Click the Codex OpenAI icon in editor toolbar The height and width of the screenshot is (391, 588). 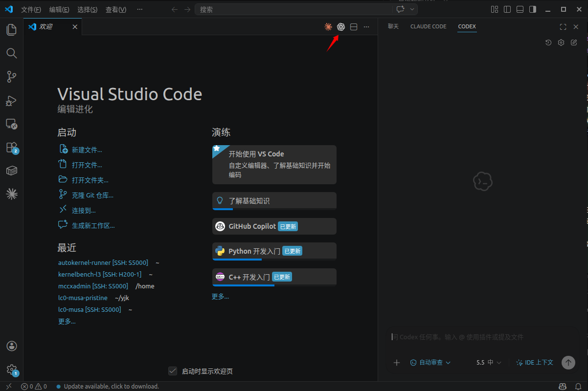point(341,27)
